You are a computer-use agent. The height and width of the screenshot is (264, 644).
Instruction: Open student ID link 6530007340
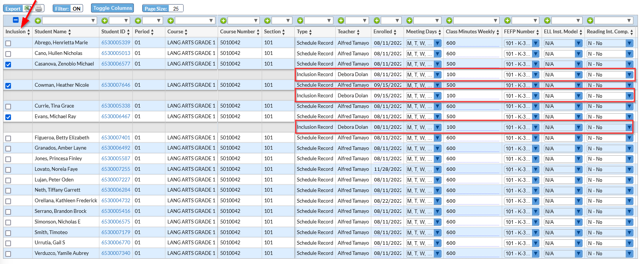pyautogui.click(x=116, y=253)
